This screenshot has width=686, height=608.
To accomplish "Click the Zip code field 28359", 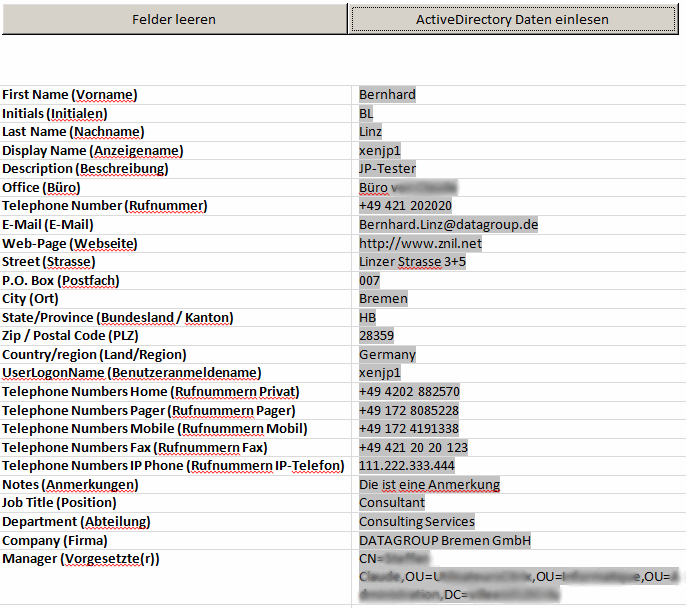I will click(376, 336).
